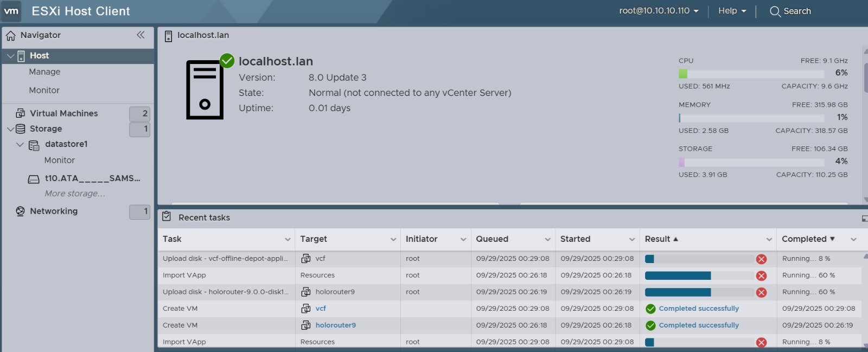This screenshot has height=352, width=868.
Task: Click 'Running... 60 %' in Upload disk holorouter row
Action: coord(808,292)
